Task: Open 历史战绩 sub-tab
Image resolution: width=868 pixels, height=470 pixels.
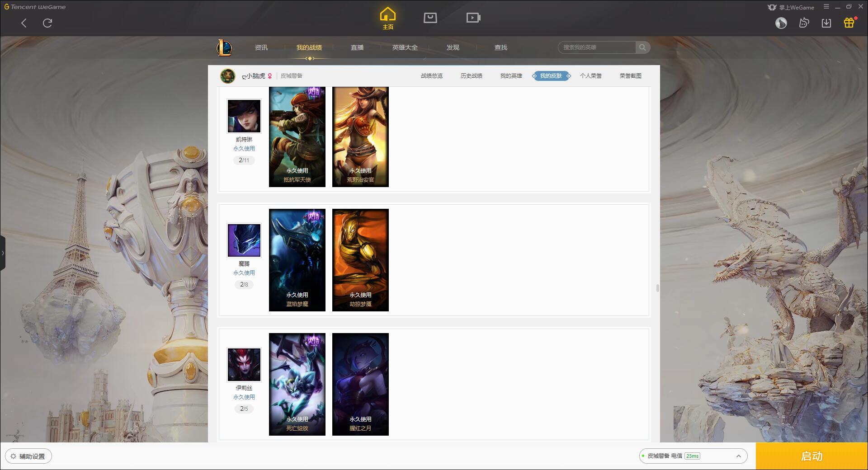Action: (x=472, y=76)
